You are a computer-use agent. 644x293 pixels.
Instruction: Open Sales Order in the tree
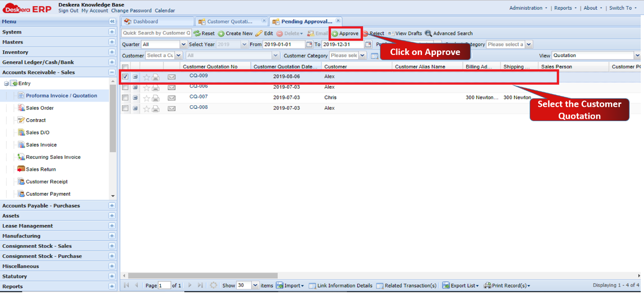pyautogui.click(x=40, y=108)
